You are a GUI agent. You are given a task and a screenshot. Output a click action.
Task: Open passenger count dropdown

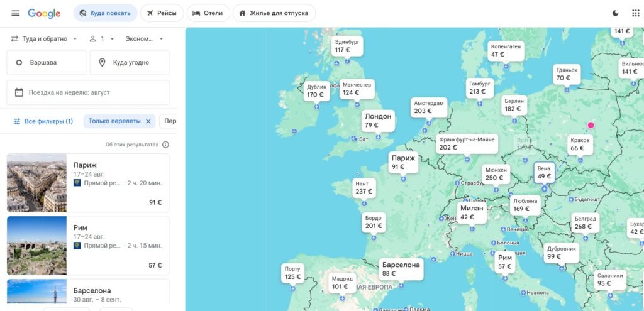103,38
